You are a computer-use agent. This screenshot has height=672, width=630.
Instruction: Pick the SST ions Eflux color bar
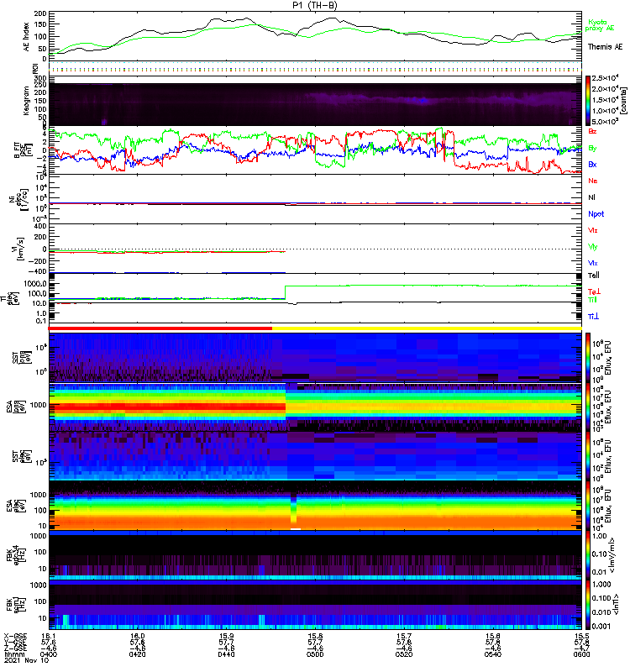[588, 358]
